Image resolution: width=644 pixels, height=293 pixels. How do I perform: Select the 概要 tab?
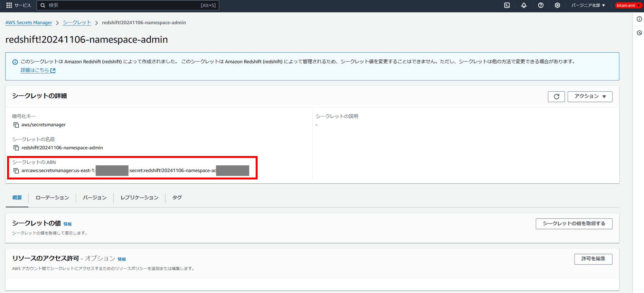click(17, 197)
